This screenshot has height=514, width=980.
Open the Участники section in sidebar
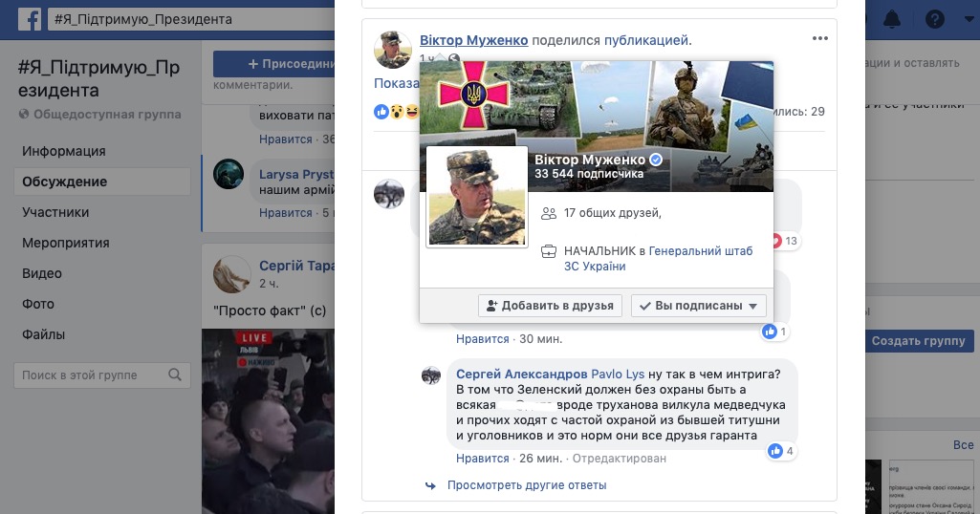click(55, 212)
